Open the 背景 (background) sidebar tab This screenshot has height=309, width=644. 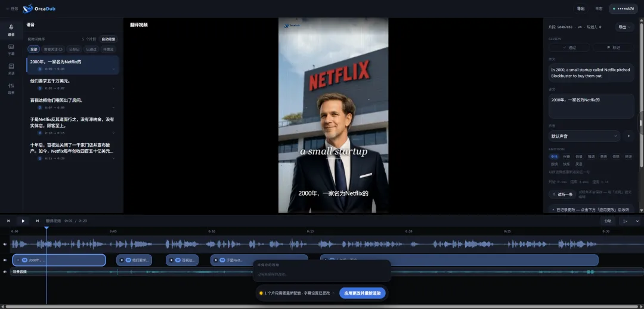pos(11,88)
